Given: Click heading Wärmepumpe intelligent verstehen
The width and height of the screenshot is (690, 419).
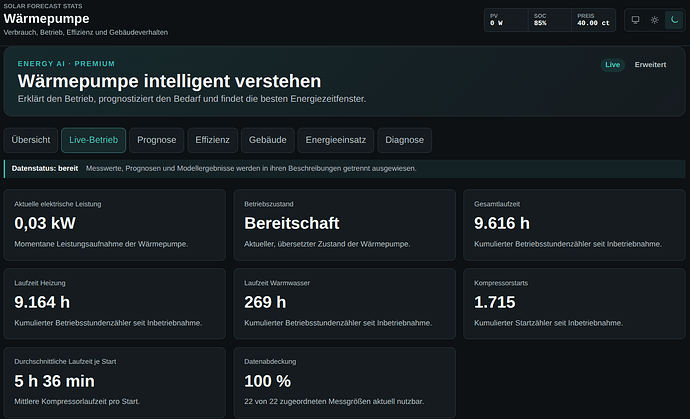Looking at the screenshot, I should click(169, 81).
